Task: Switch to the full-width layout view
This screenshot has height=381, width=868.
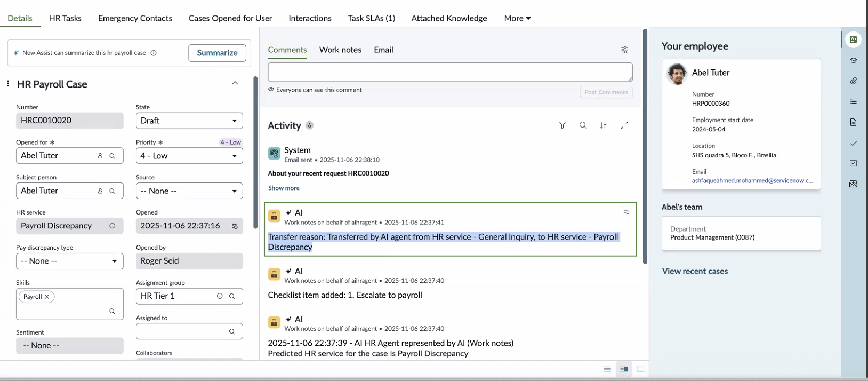Action: tap(640, 369)
